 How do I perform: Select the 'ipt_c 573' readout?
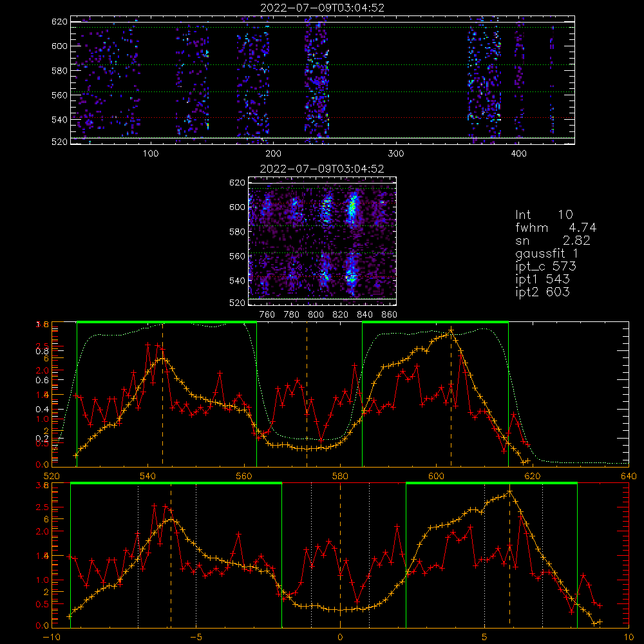tap(546, 267)
